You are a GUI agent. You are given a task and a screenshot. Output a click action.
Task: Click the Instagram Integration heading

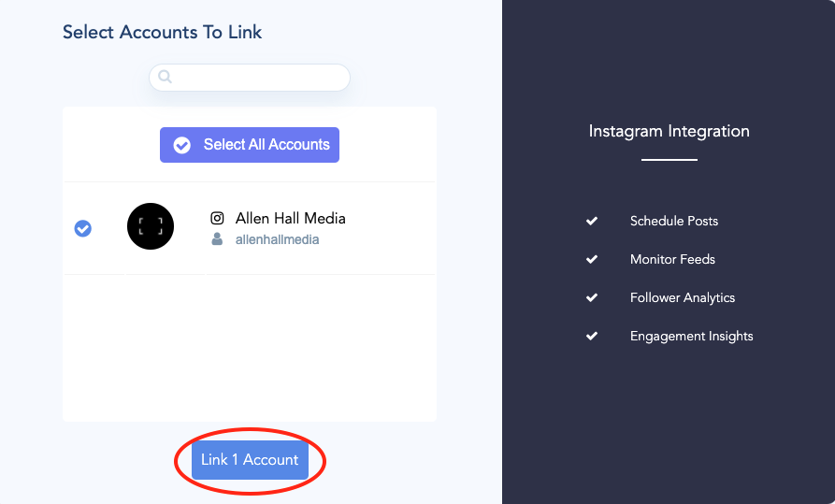pos(669,131)
